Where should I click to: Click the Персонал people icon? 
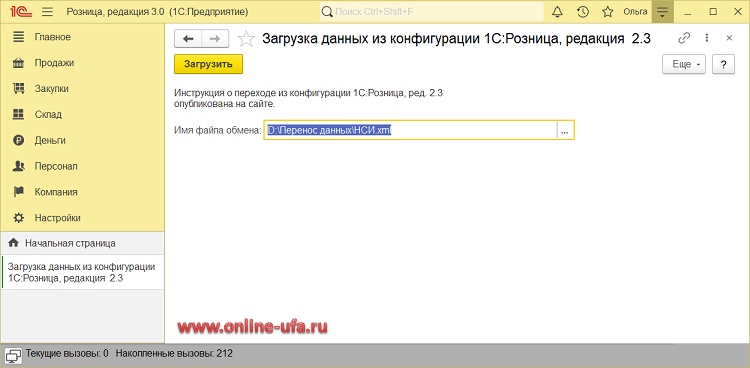[19, 166]
